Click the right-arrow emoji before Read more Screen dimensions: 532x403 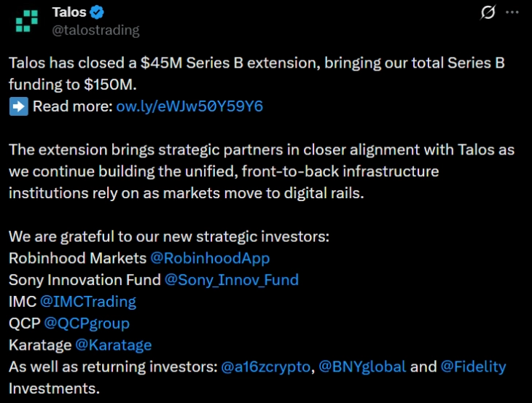tap(18, 106)
